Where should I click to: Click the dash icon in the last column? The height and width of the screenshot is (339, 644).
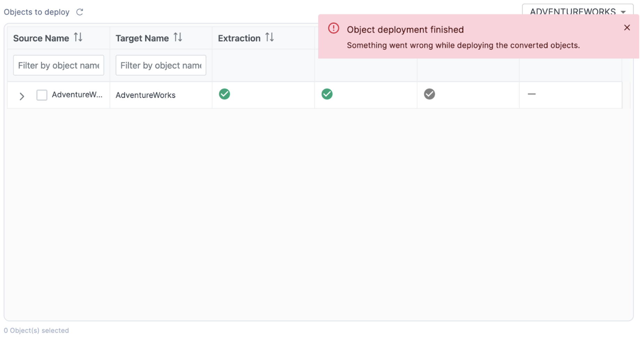coord(531,94)
